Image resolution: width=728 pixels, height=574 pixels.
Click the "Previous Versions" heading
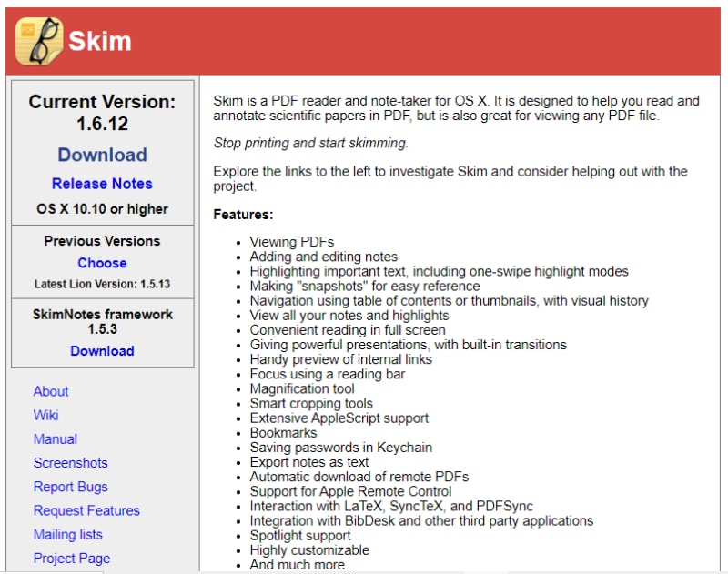pos(102,241)
